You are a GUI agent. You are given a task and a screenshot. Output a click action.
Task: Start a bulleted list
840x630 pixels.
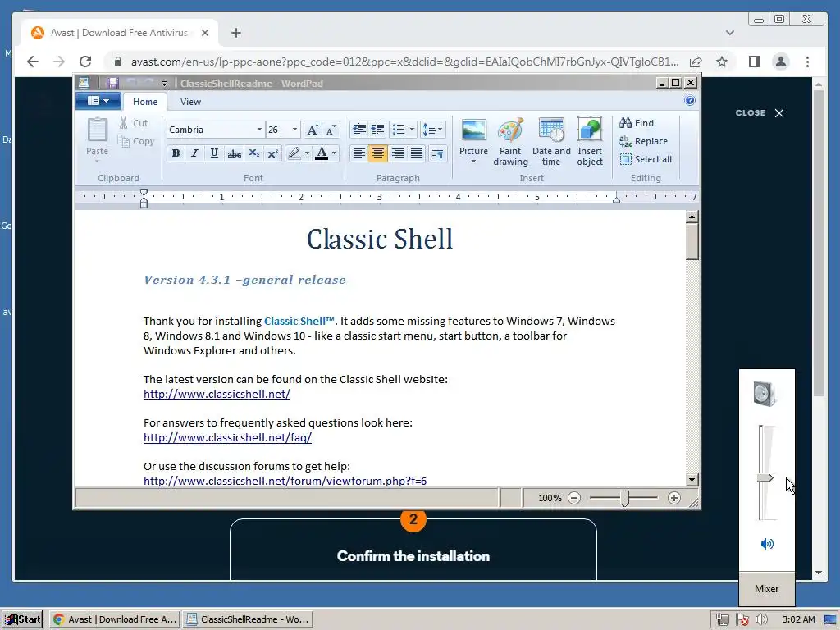pos(399,130)
